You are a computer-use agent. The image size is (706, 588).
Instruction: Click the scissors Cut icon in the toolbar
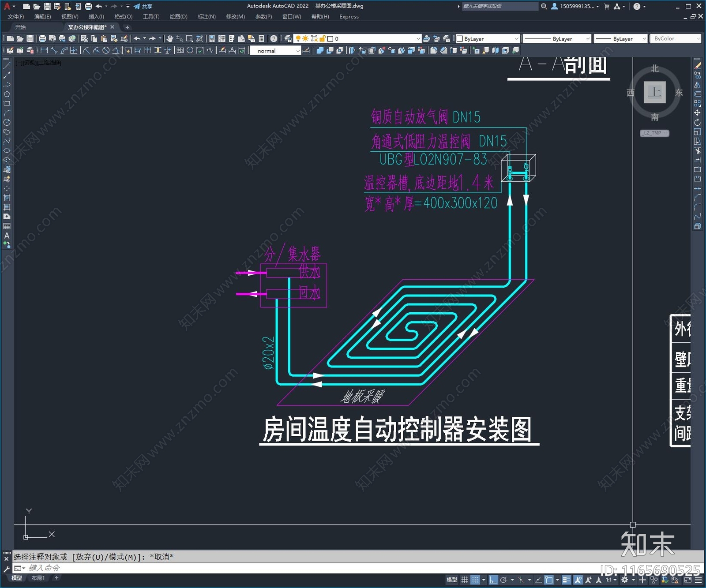click(x=85, y=39)
